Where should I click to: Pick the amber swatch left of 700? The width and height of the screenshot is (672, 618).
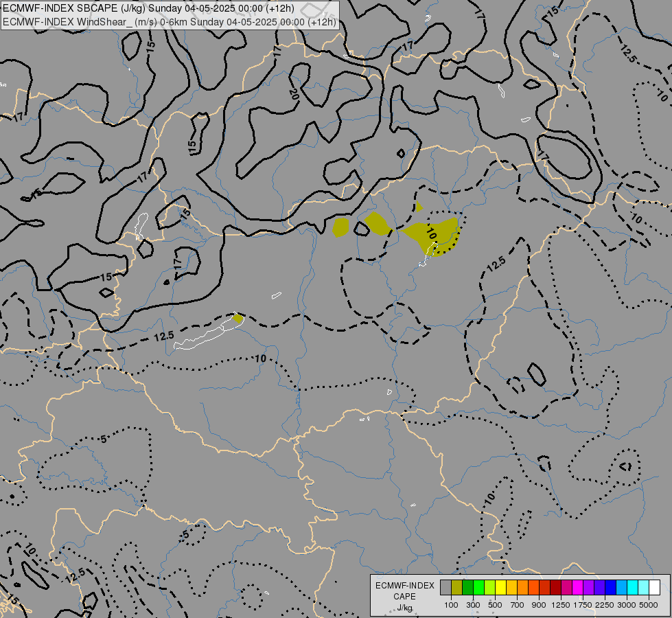[x=511, y=588]
